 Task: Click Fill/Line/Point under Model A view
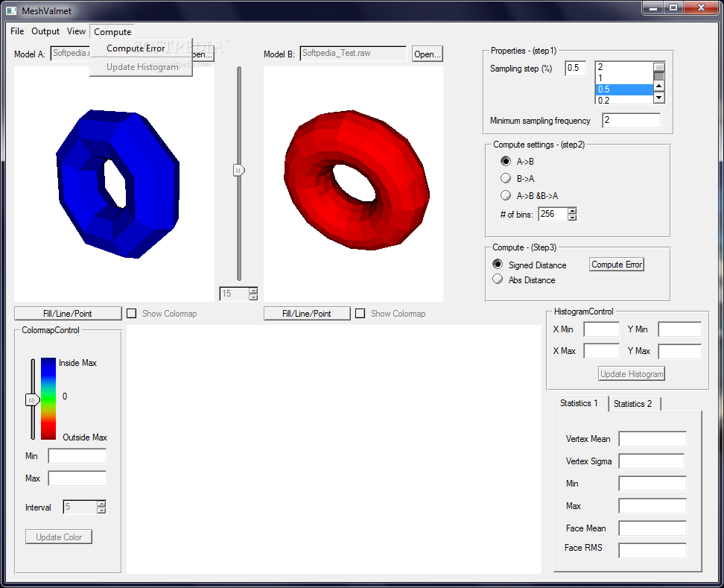click(x=68, y=314)
